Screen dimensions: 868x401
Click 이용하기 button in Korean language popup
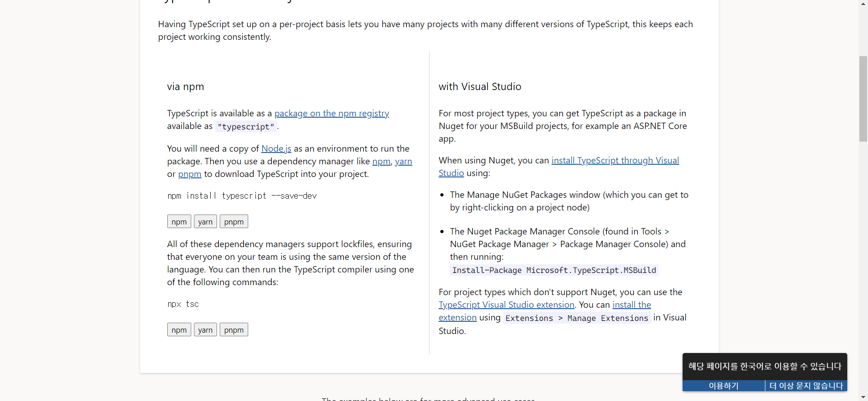coord(723,386)
